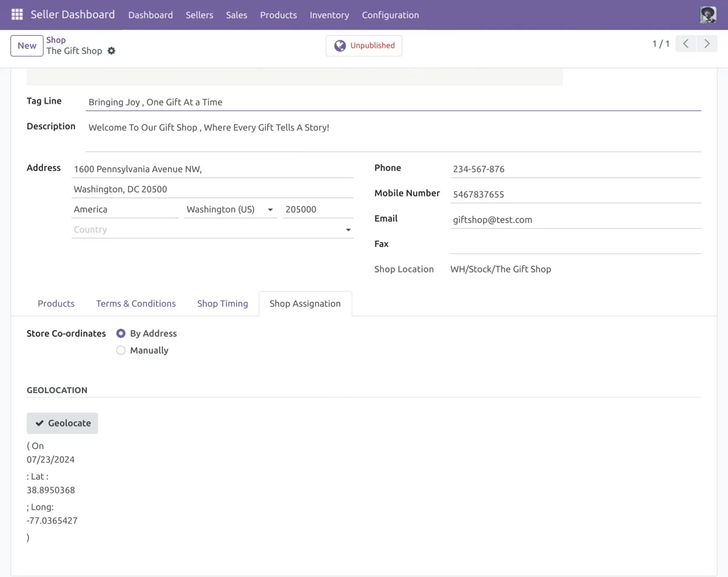This screenshot has width=728, height=577.
Task: Expand the Washington (US) state dropdown
Action: coord(270,210)
